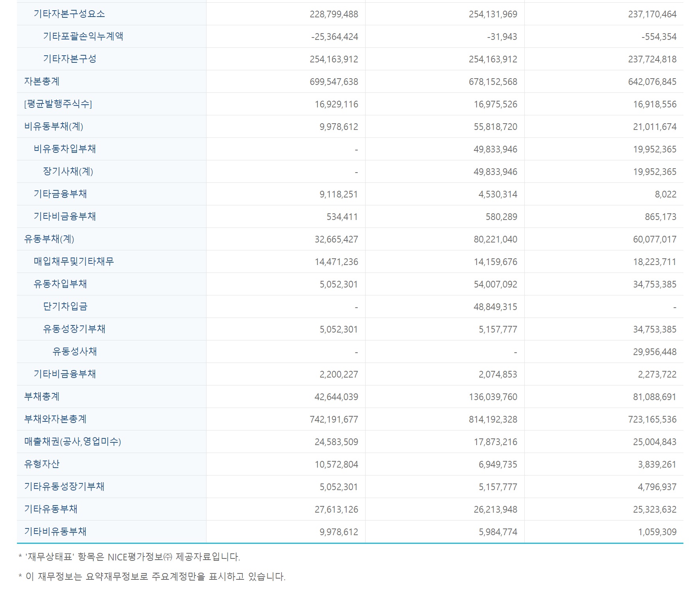Select the value 10,572,804
Screen dimensions: 700x594
(x=336, y=464)
